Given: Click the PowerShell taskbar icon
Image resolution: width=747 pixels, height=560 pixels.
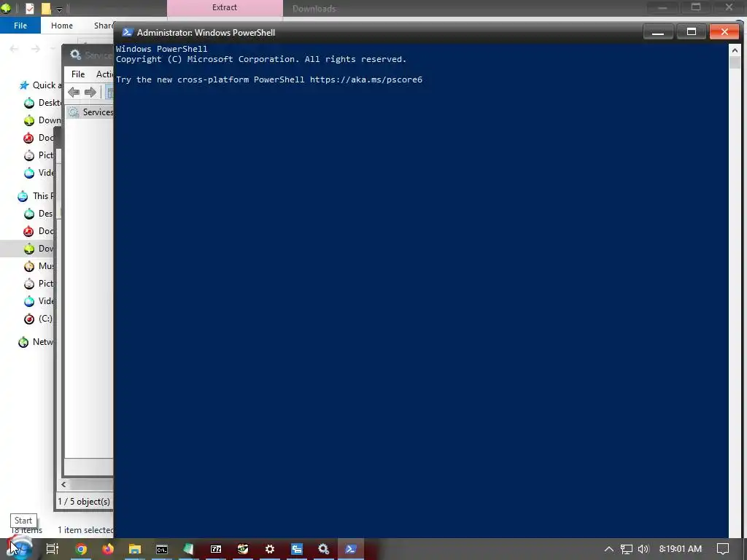Looking at the screenshot, I should pyautogui.click(x=351, y=549).
